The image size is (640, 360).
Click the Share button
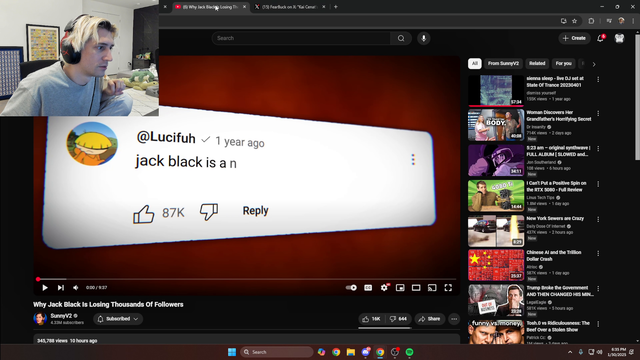click(429, 319)
